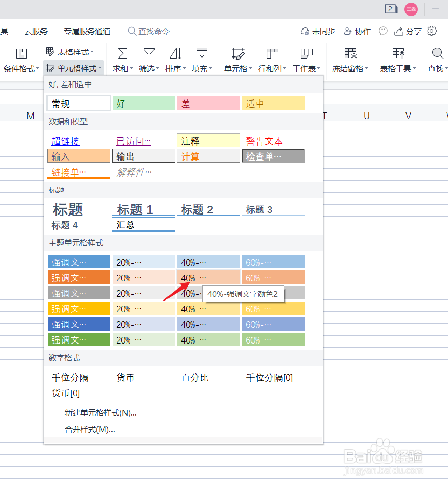Apply the 警告文本 style
This screenshot has width=448, height=486.
pyautogui.click(x=264, y=141)
